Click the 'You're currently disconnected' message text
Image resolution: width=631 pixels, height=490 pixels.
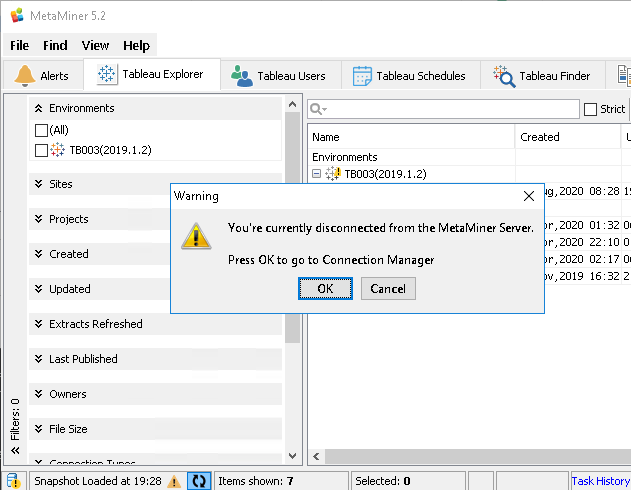click(381, 228)
